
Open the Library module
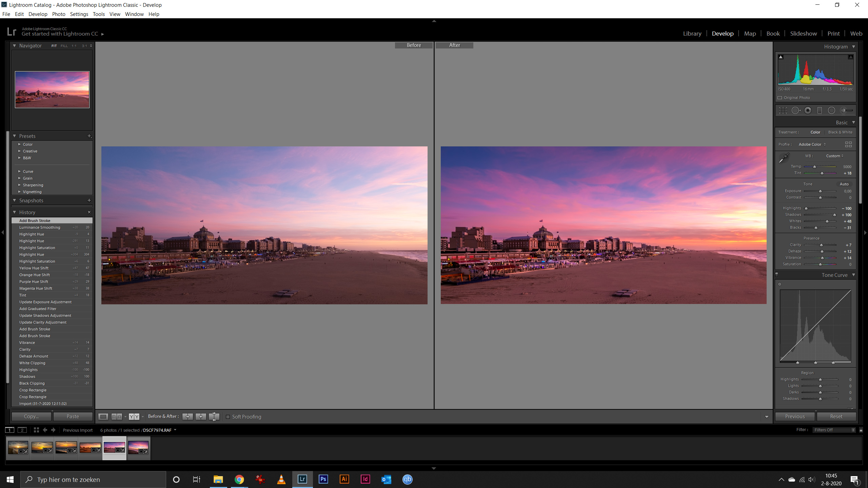click(x=692, y=34)
